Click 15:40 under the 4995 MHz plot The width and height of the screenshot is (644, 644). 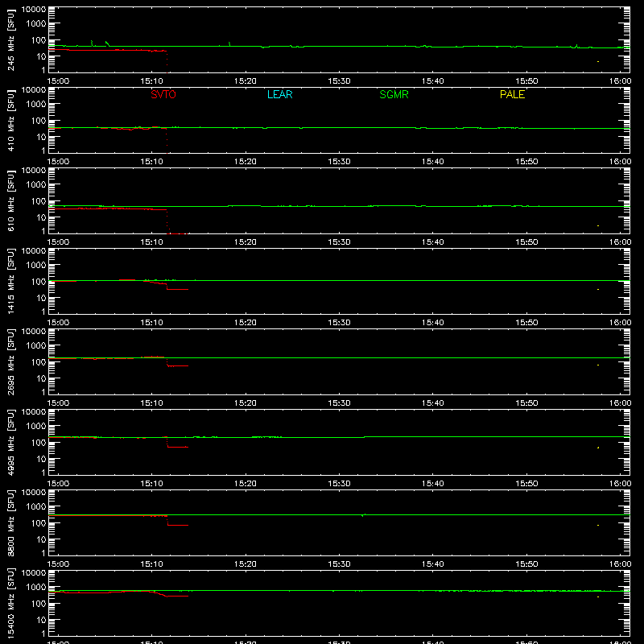(433, 484)
